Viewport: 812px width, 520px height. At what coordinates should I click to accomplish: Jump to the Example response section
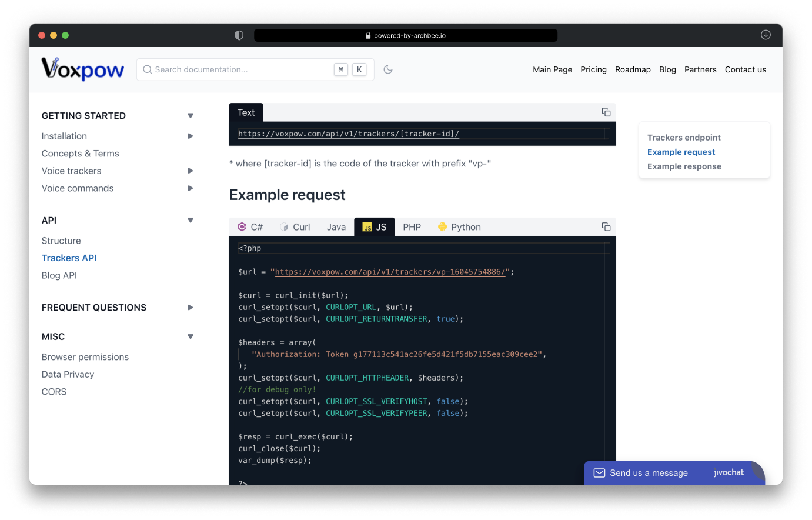click(x=684, y=166)
